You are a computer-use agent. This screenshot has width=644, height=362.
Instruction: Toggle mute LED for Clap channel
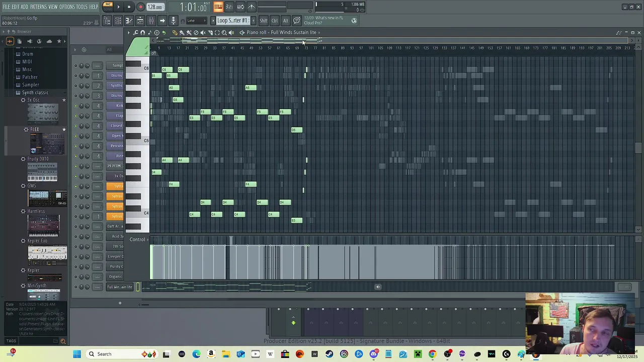(x=76, y=116)
